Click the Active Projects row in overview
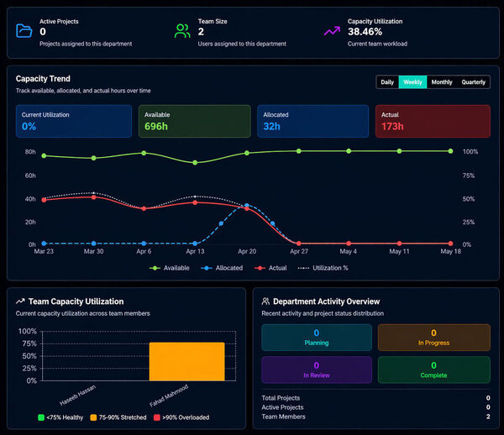Viewport: 504px width, 435px height. point(375,407)
